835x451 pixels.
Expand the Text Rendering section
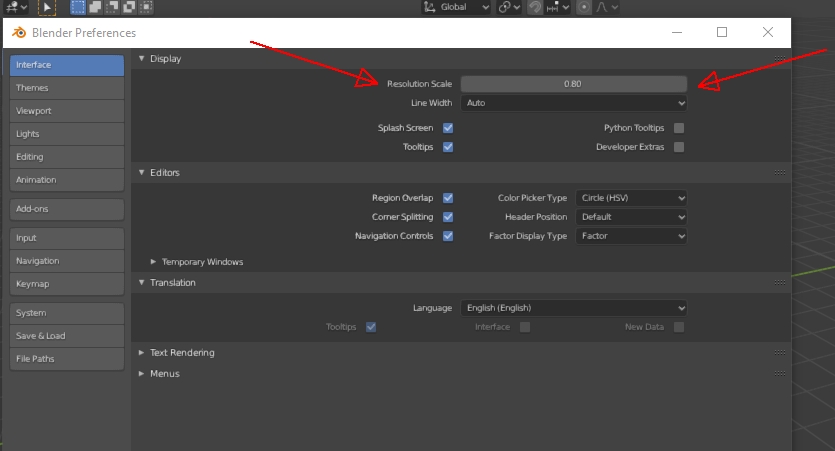tap(182, 353)
